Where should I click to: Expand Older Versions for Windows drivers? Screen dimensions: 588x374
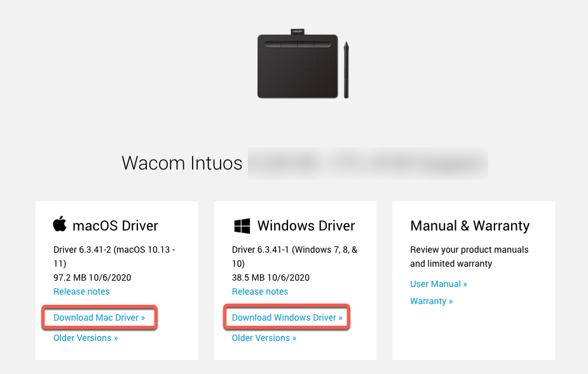(263, 338)
